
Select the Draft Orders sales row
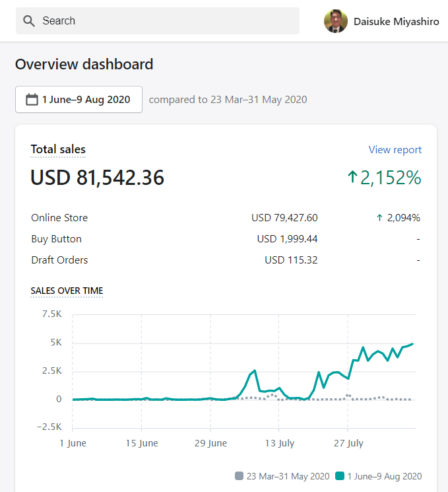pos(59,260)
